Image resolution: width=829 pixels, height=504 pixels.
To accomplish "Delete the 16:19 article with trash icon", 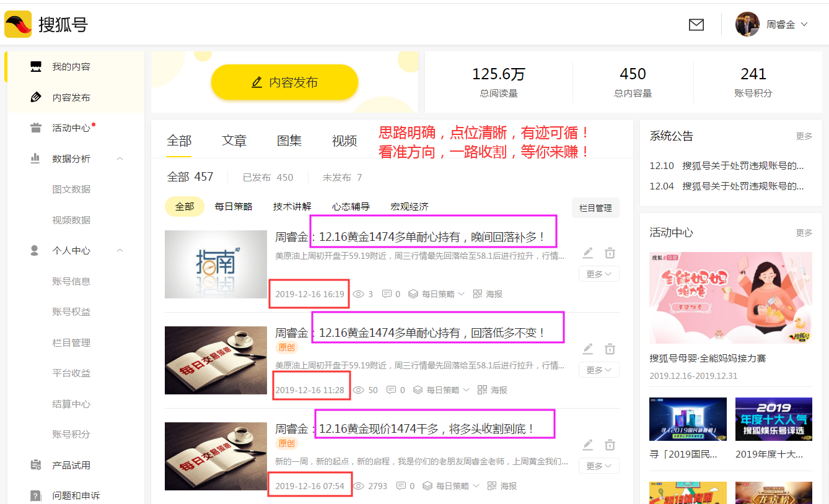I will (x=610, y=253).
